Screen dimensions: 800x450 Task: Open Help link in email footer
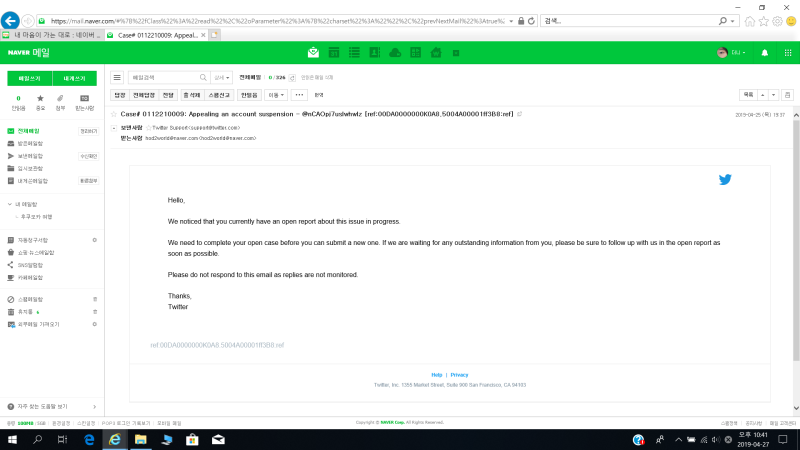pyautogui.click(x=437, y=375)
